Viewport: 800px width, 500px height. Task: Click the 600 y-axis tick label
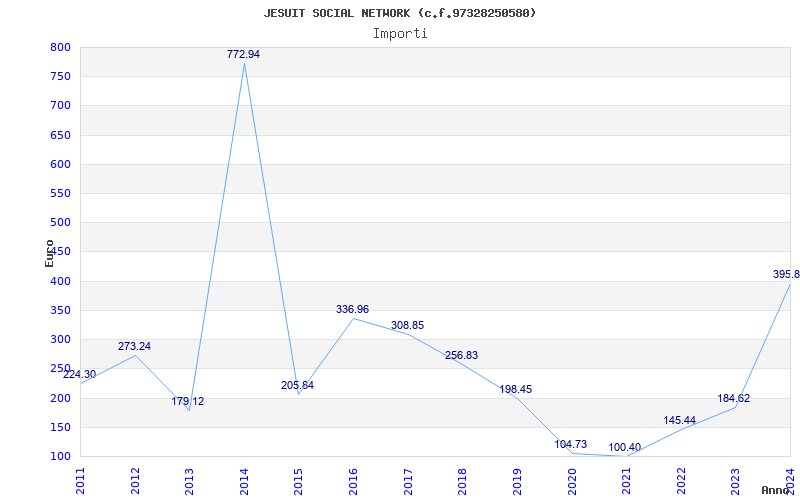[60, 164]
